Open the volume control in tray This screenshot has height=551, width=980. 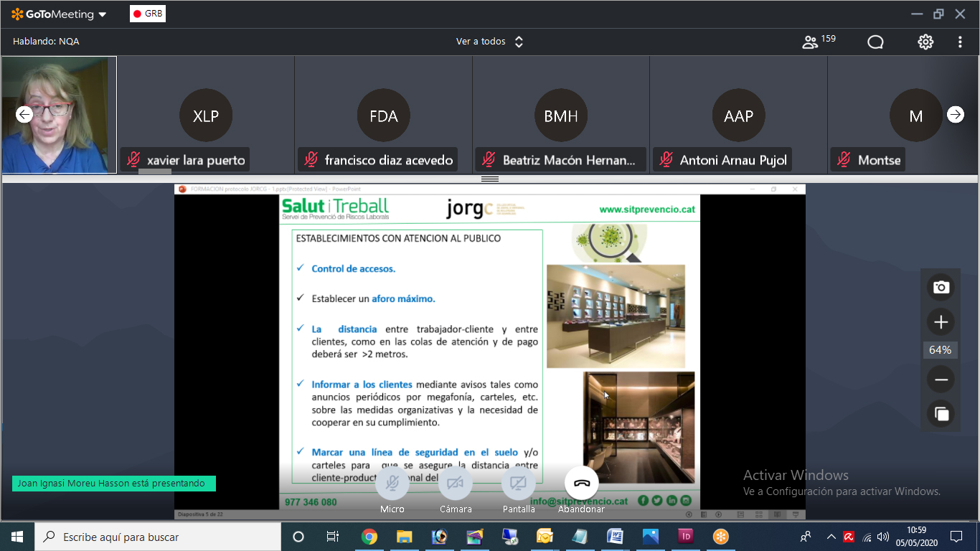pyautogui.click(x=883, y=537)
